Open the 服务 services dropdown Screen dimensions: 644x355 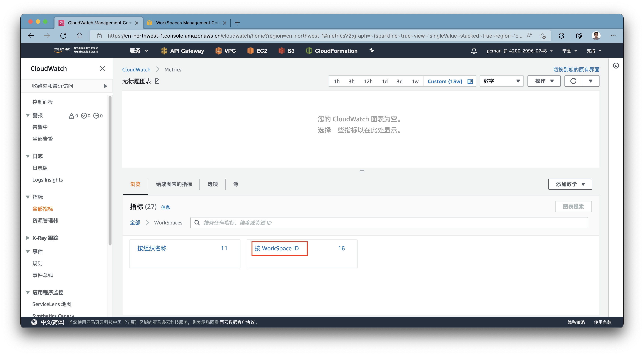tap(139, 51)
